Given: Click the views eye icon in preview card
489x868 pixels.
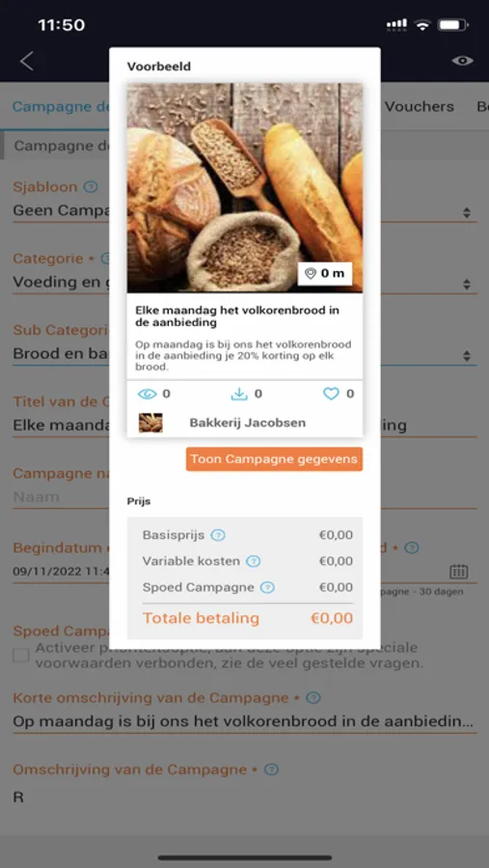Looking at the screenshot, I should 148,394.
